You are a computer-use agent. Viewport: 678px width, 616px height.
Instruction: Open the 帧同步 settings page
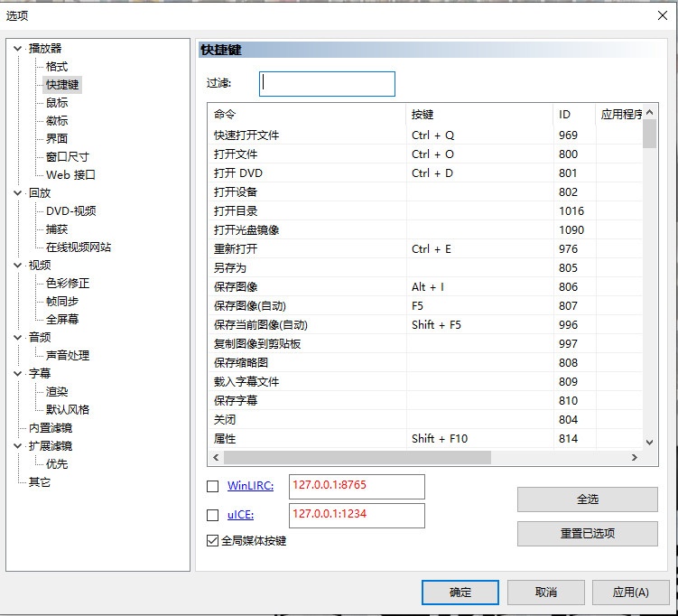click(x=62, y=302)
